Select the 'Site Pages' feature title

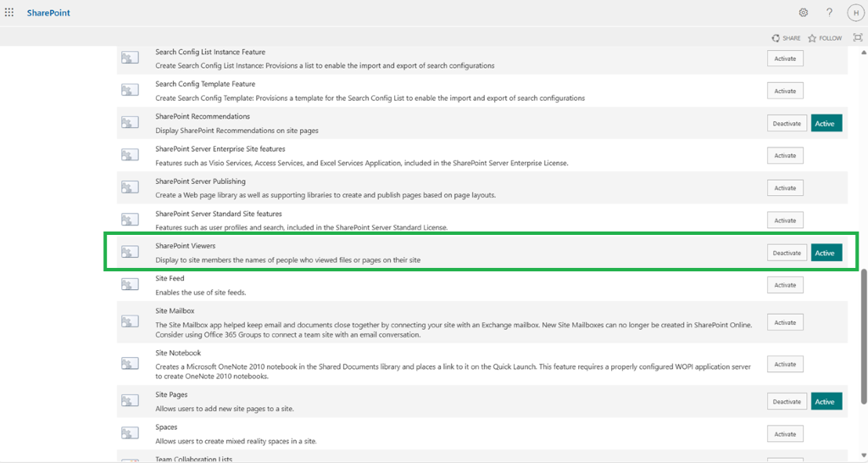tap(171, 395)
